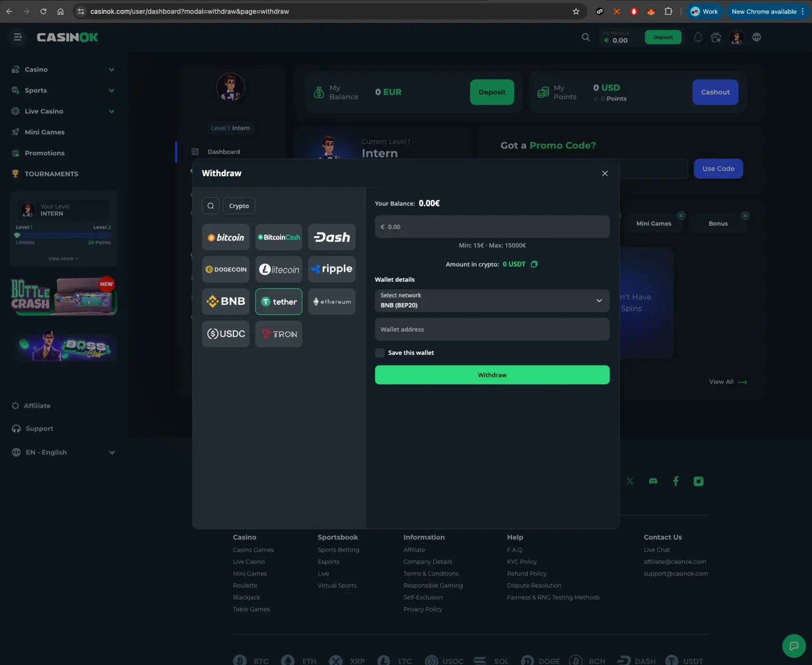Focus the withdrawal amount field
The image size is (812, 665).
click(x=492, y=227)
